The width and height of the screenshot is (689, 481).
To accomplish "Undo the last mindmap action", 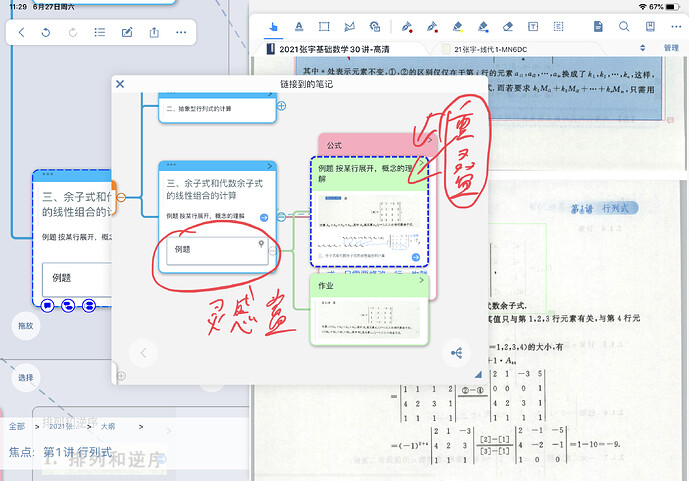I will click(46, 32).
